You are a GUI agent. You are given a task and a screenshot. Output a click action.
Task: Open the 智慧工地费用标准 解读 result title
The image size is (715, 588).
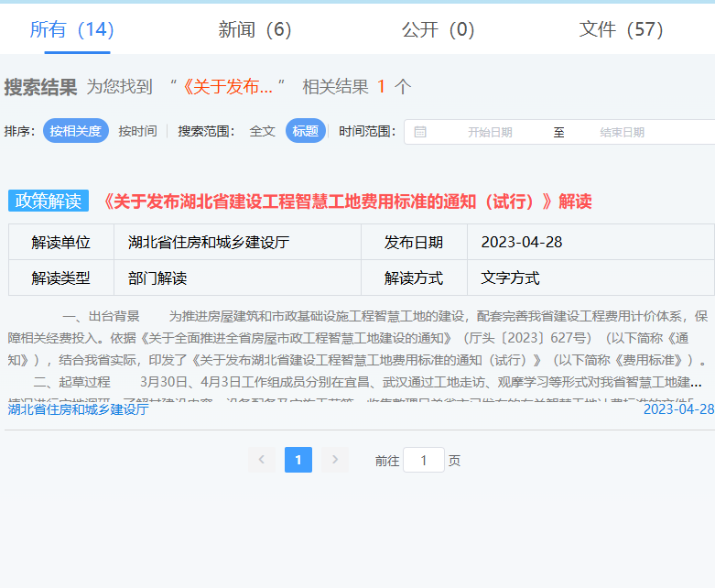pyautogui.click(x=348, y=201)
